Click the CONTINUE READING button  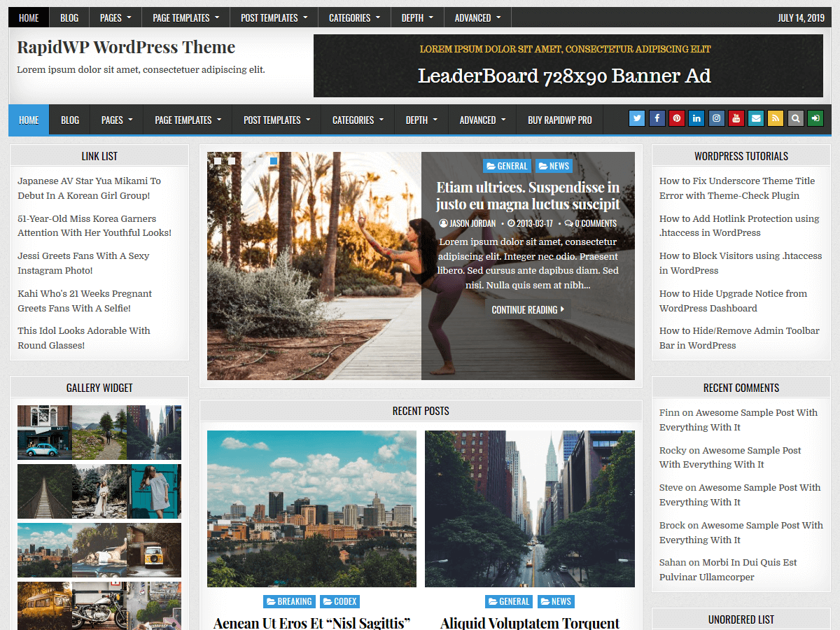tap(528, 309)
